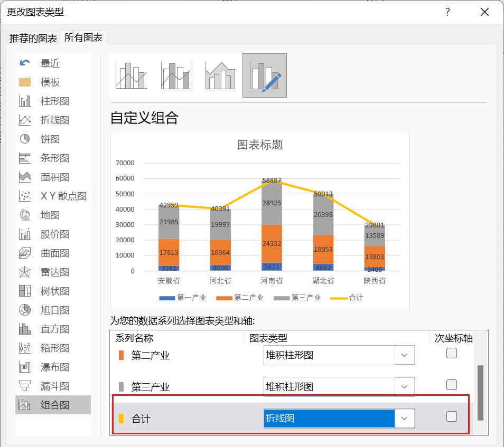Click the 自定义组合 heading text
Screen dimensions: 504x447
pos(144,118)
